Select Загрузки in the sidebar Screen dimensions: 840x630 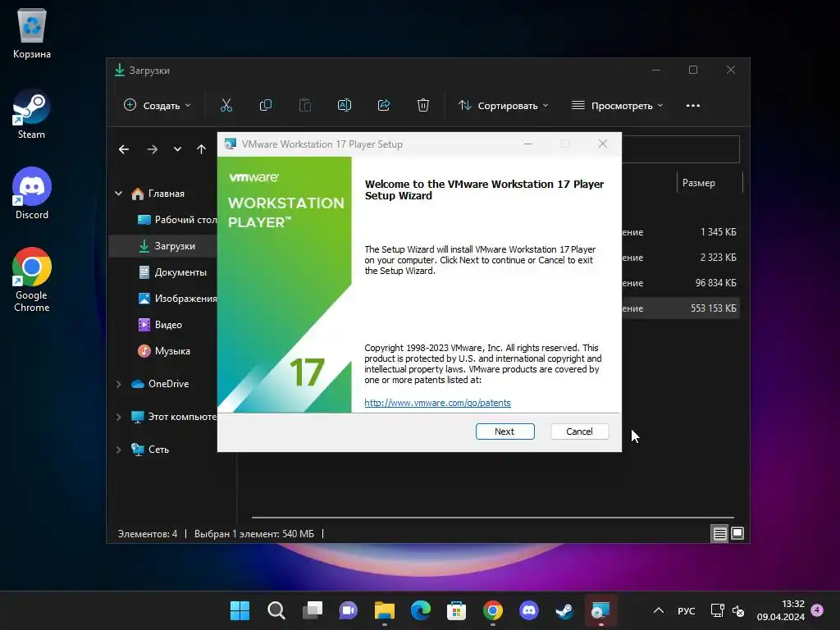[x=163, y=246]
